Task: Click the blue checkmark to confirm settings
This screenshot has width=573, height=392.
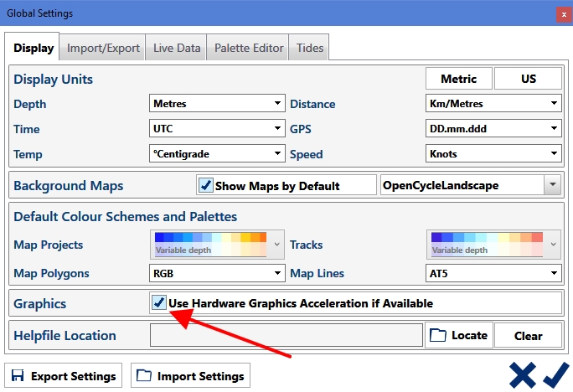Action: (x=555, y=374)
